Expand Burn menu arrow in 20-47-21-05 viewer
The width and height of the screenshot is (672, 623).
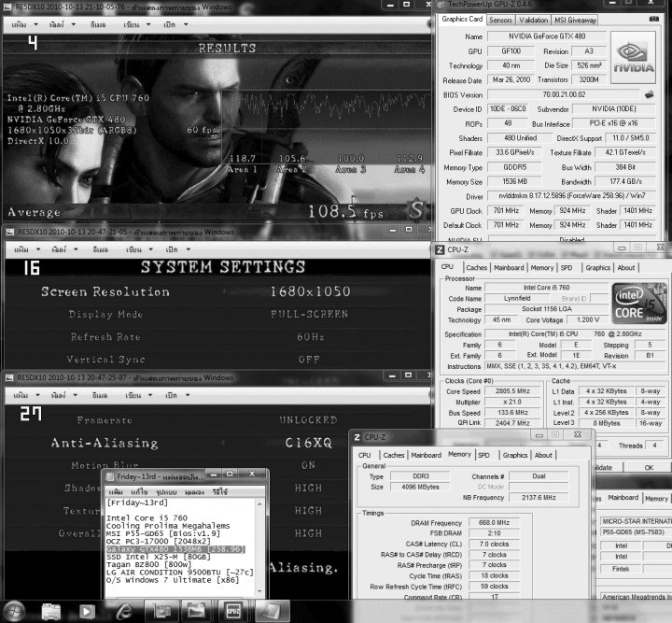click(151, 249)
